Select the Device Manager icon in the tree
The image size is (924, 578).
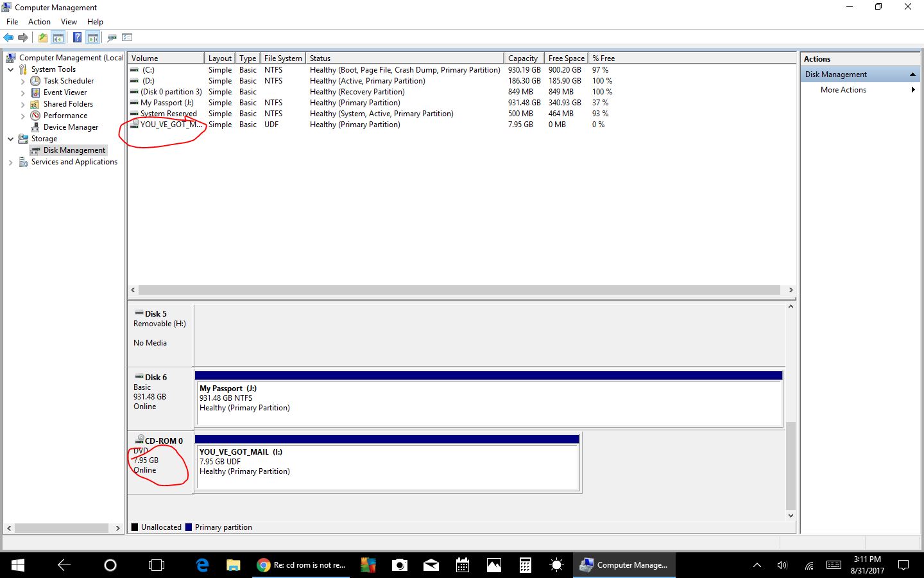tap(34, 127)
